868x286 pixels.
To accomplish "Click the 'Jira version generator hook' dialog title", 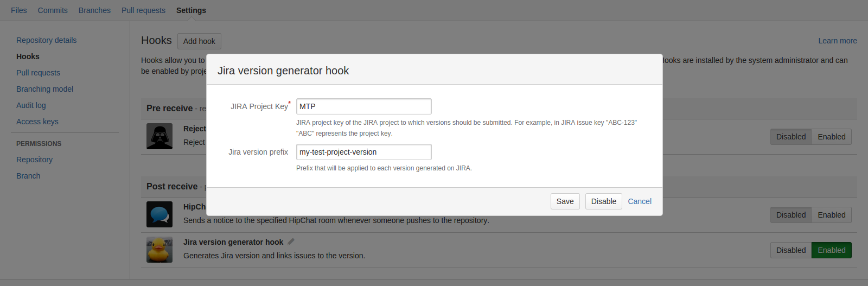I will point(283,71).
